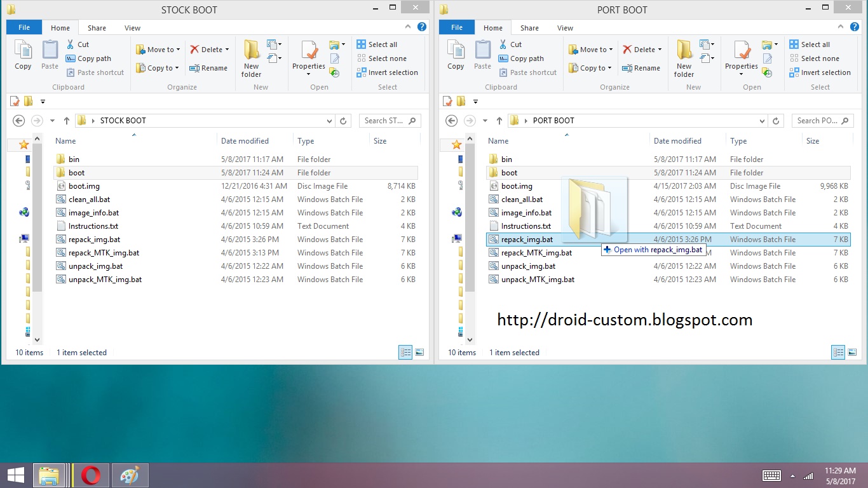Click Select all in STOCK BOOT ribbon
This screenshot has width=868, height=488.
pos(377,44)
